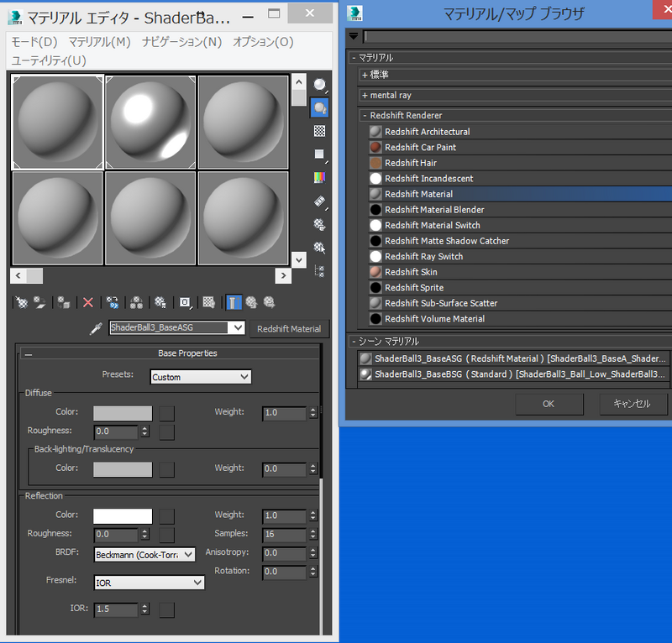The width and height of the screenshot is (672, 643).
Task: Open the Presets dropdown showing Custom
Action: point(201,377)
